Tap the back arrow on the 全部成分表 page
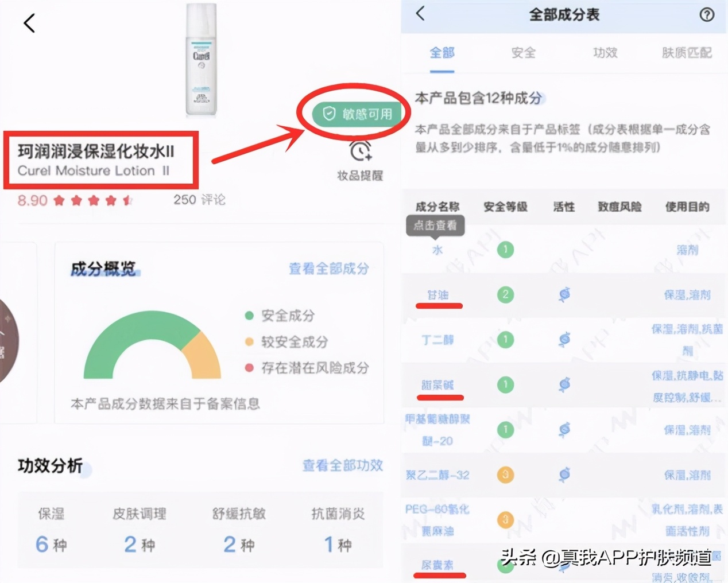 pyautogui.click(x=420, y=14)
